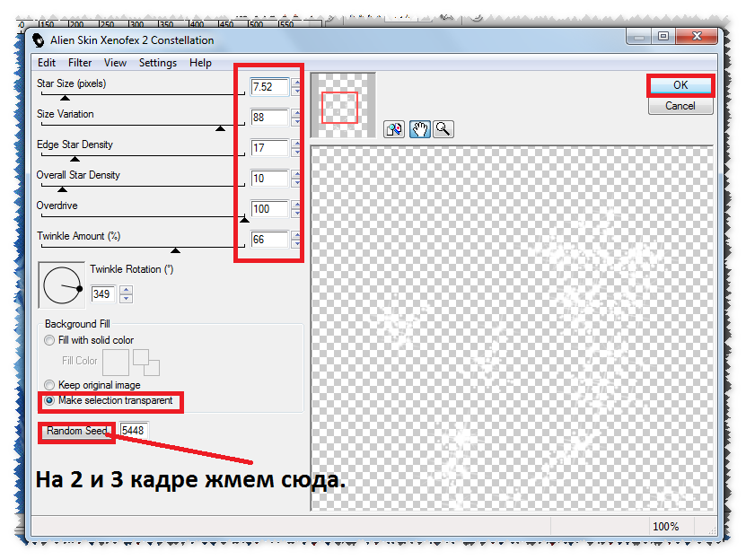Screen dimensions: 746x560
Task: Open the Help menu
Action: pyautogui.click(x=200, y=63)
